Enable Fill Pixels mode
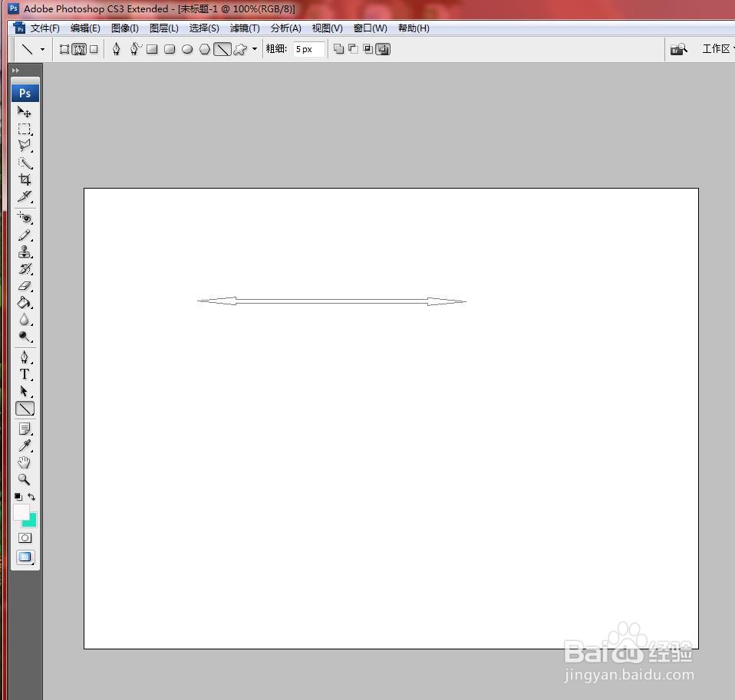The height and width of the screenshot is (700, 735). pos(94,49)
